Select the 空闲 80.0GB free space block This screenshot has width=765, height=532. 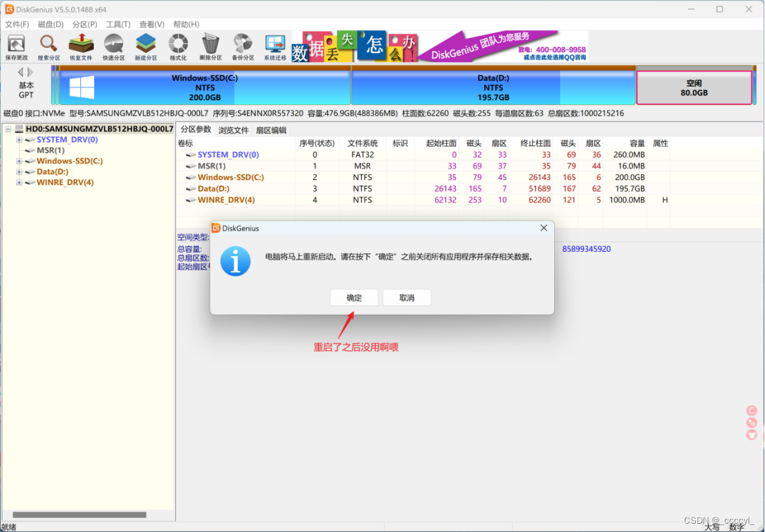click(694, 88)
